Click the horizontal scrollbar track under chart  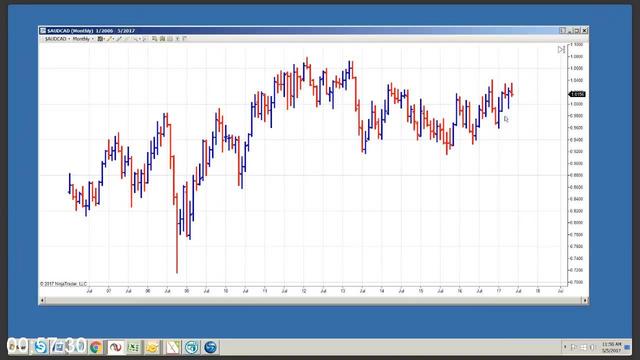tap(313, 300)
